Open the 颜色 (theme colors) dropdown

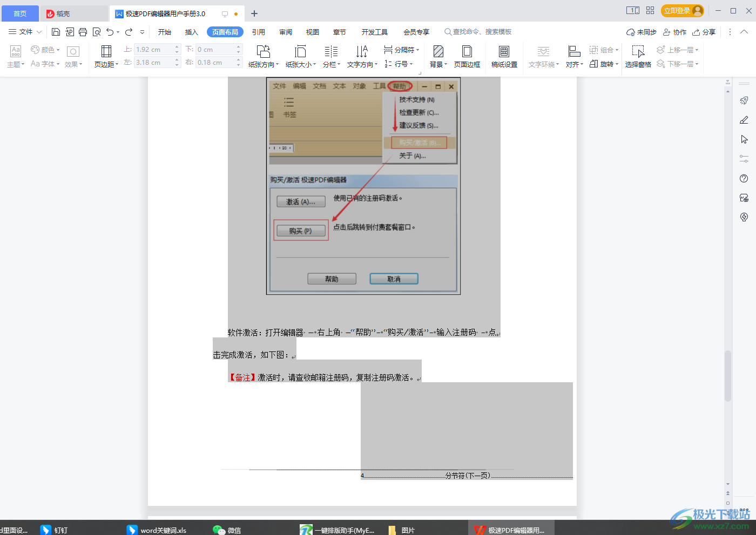click(x=45, y=50)
